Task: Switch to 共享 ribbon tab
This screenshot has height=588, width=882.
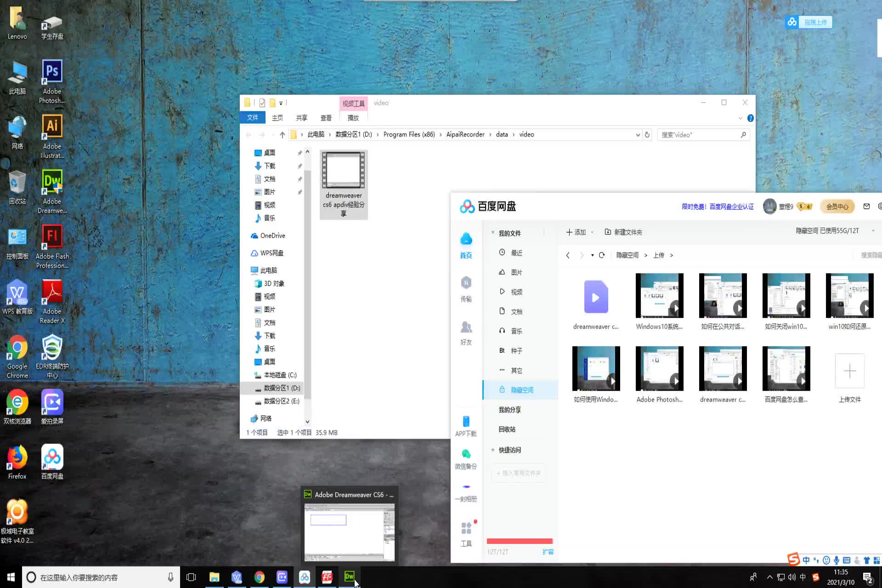Action: (302, 118)
